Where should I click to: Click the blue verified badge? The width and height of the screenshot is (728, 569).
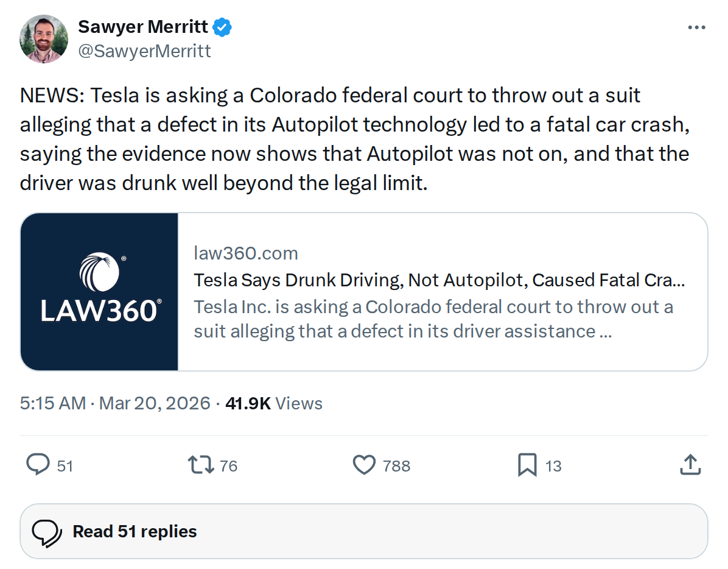(x=223, y=26)
